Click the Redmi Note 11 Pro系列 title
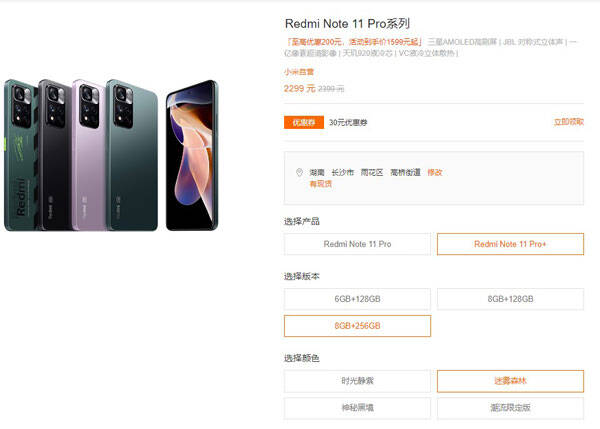The width and height of the screenshot is (600, 429). [x=347, y=24]
